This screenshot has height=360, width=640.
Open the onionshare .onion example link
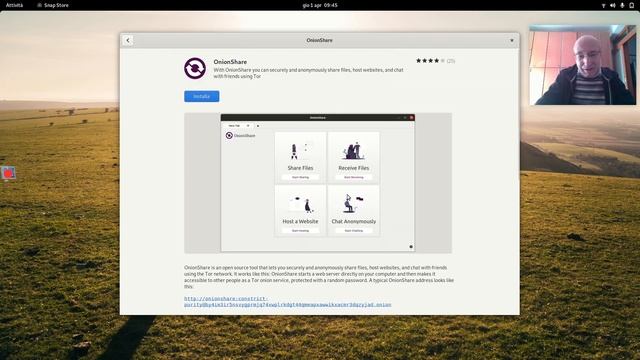pyautogui.click(x=287, y=302)
